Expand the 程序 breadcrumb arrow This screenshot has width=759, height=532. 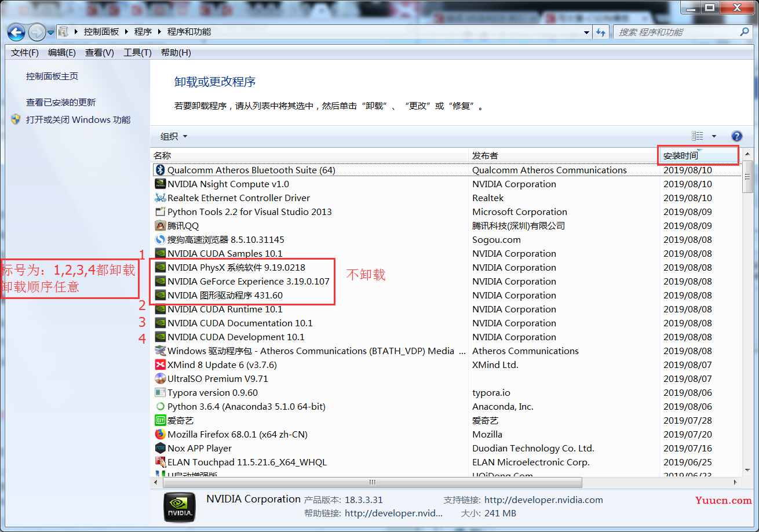click(x=159, y=32)
